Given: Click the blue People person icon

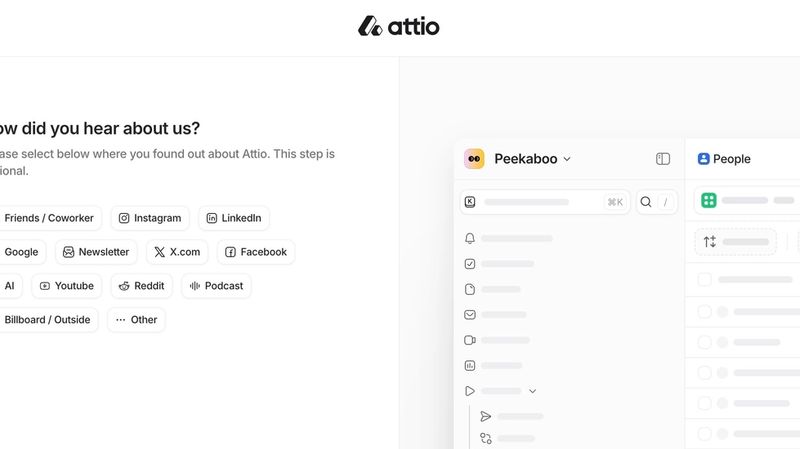Looking at the screenshot, I should 704,159.
